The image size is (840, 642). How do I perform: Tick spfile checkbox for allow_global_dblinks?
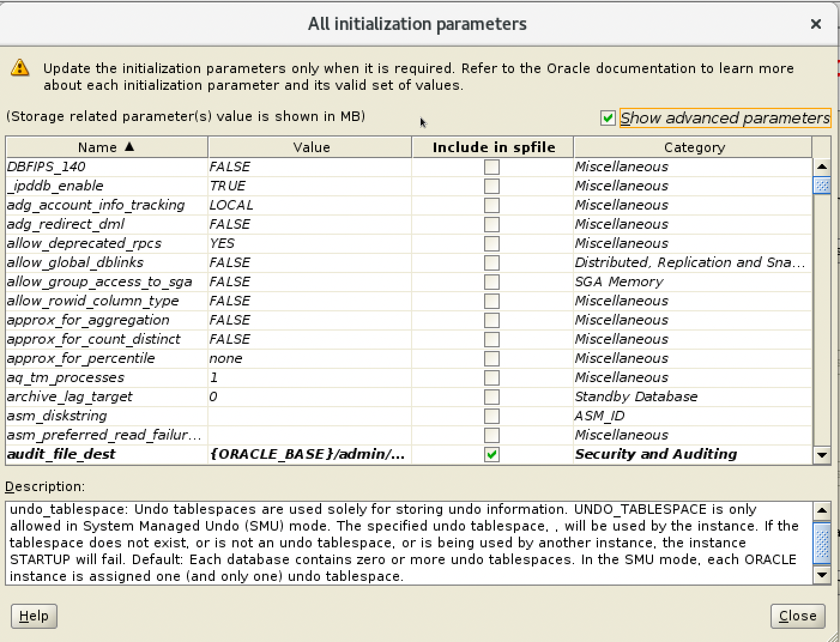pyautogui.click(x=492, y=263)
